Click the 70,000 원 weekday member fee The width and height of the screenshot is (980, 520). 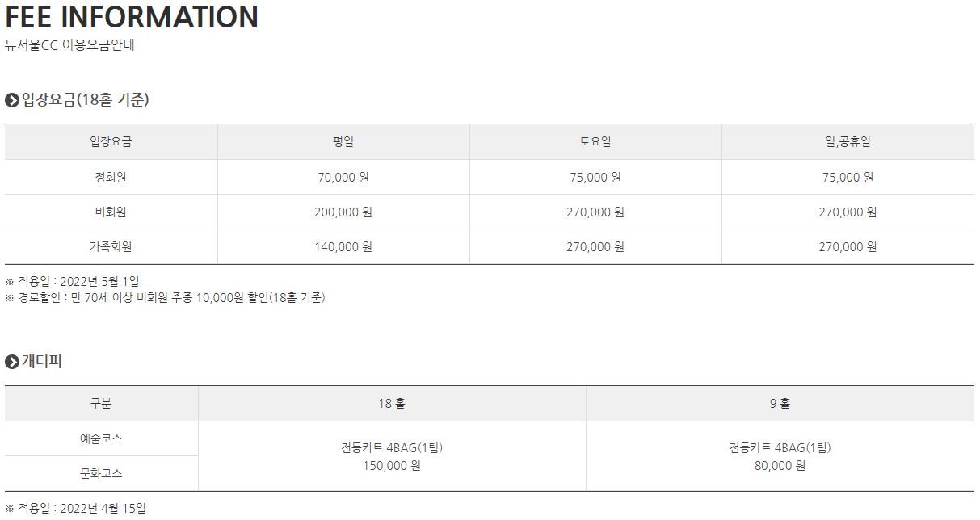click(343, 178)
